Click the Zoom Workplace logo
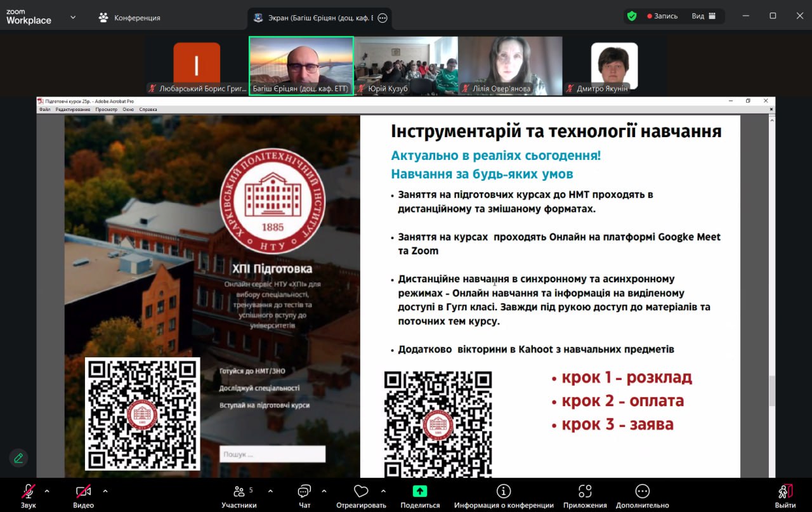 tap(29, 17)
